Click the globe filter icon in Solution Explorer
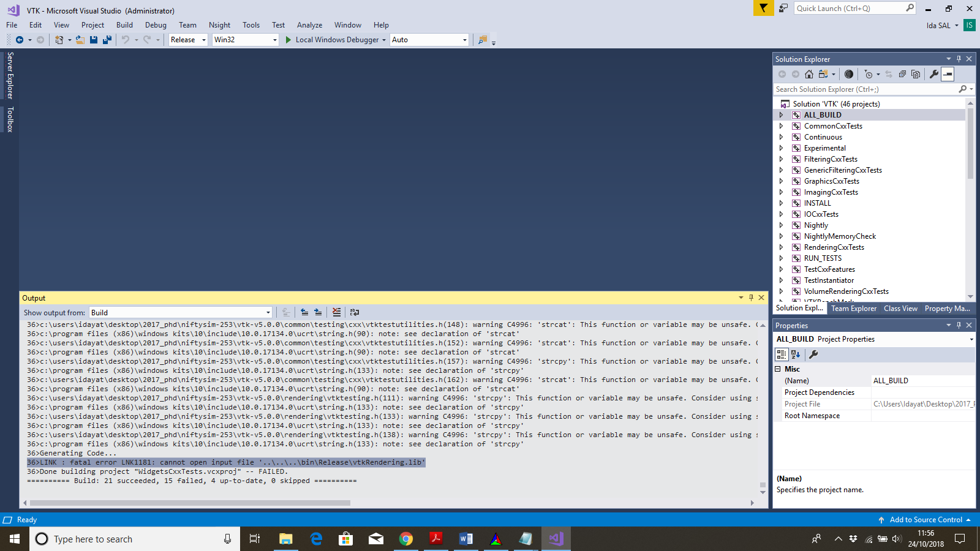980x551 pixels. (x=849, y=74)
